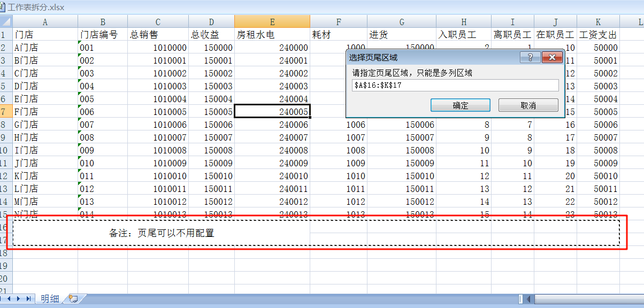The width and height of the screenshot is (644, 308).
Task: Select column A header
Action: [x=45, y=22]
